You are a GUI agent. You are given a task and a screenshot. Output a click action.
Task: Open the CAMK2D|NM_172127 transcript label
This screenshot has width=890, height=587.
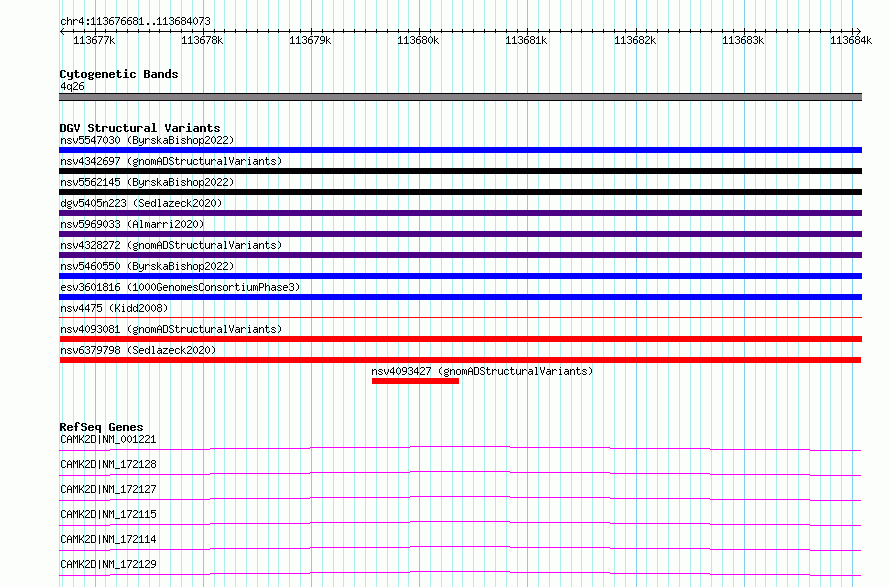(x=108, y=489)
